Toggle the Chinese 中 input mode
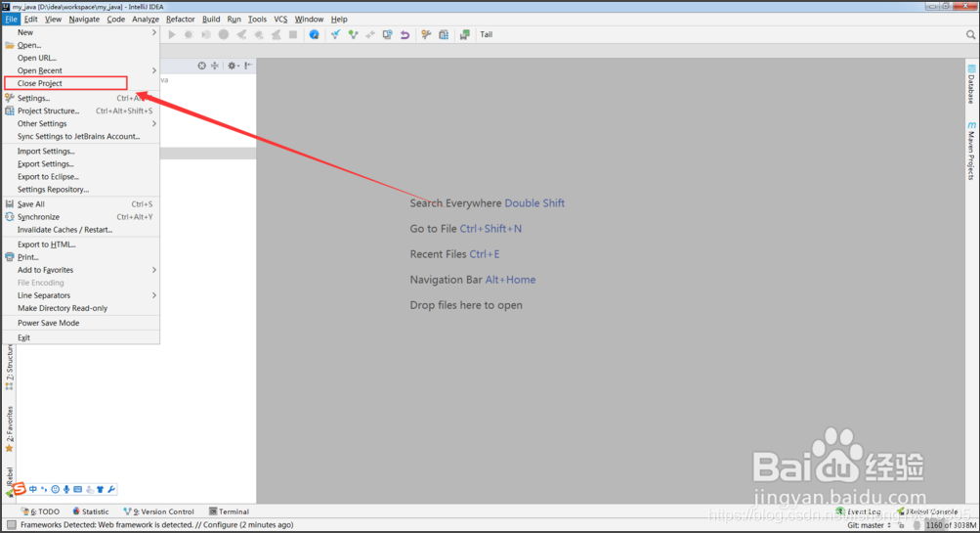This screenshot has height=533, width=980. [x=32, y=489]
